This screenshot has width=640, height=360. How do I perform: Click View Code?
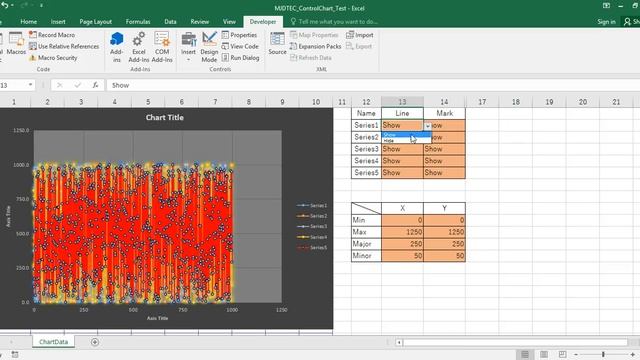click(240, 47)
